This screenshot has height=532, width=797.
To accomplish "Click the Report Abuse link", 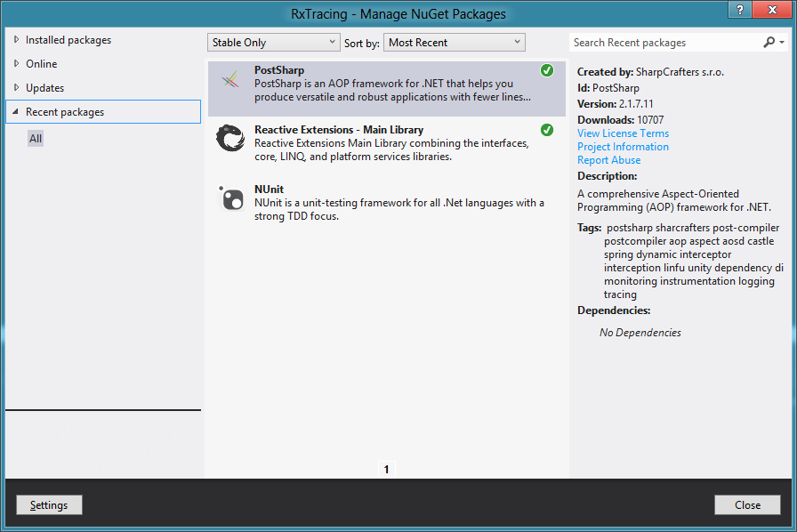I will coord(608,159).
